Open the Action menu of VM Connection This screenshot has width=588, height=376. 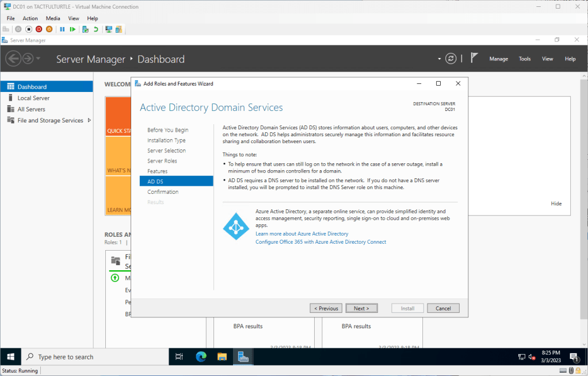click(x=30, y=18)
